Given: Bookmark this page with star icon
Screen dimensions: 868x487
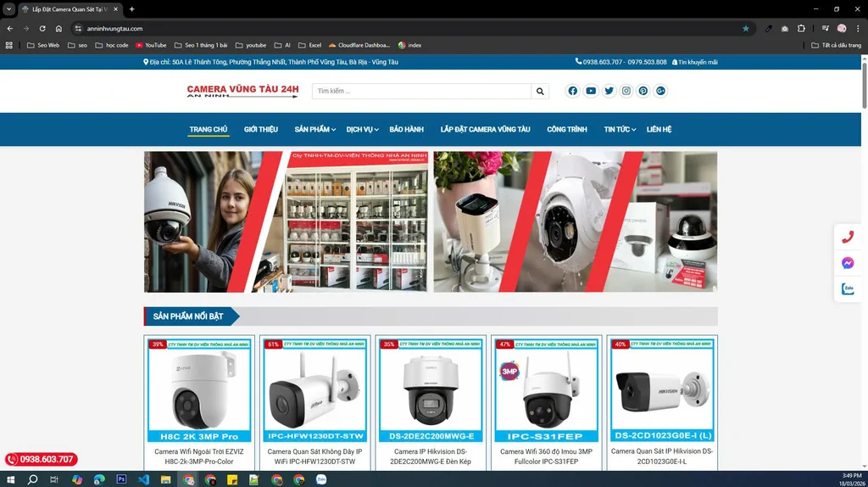Looking at the screenshot, I should [746, 28].
